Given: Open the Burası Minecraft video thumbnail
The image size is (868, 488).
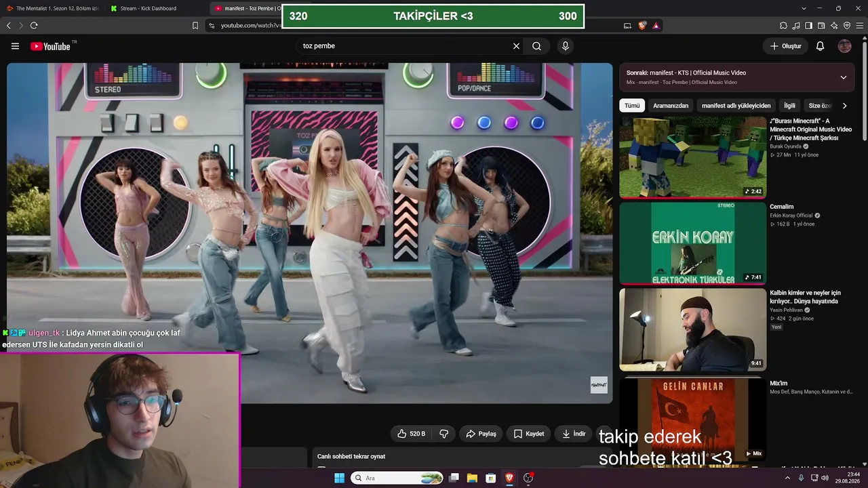Looking at the screenshot, I should pyautogui.click(x=692, y=157).
